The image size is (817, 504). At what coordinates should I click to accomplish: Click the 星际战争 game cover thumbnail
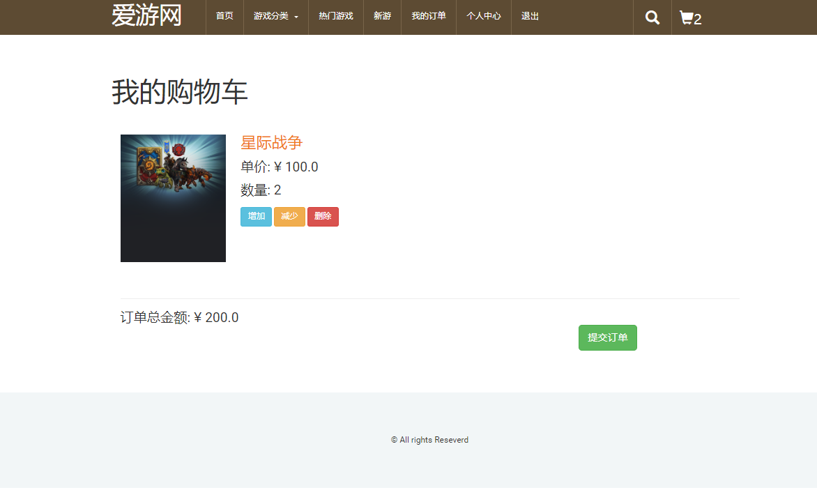173,198
